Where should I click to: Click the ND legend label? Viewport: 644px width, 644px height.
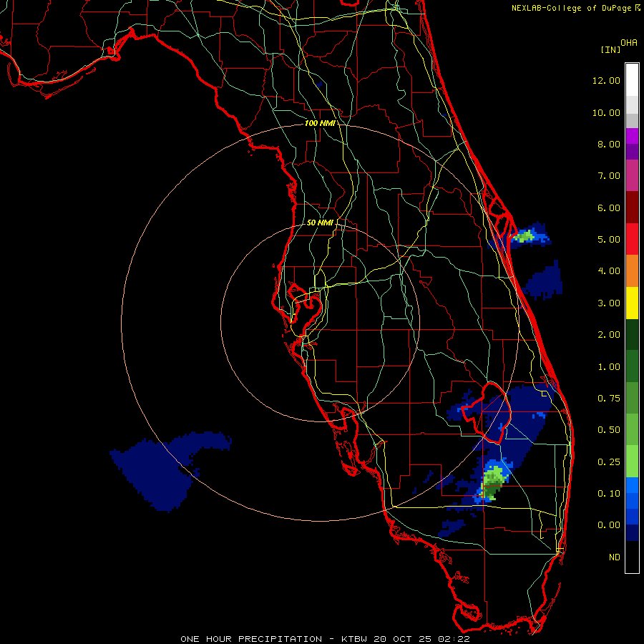pyautogui.click(x=615, y=557)
